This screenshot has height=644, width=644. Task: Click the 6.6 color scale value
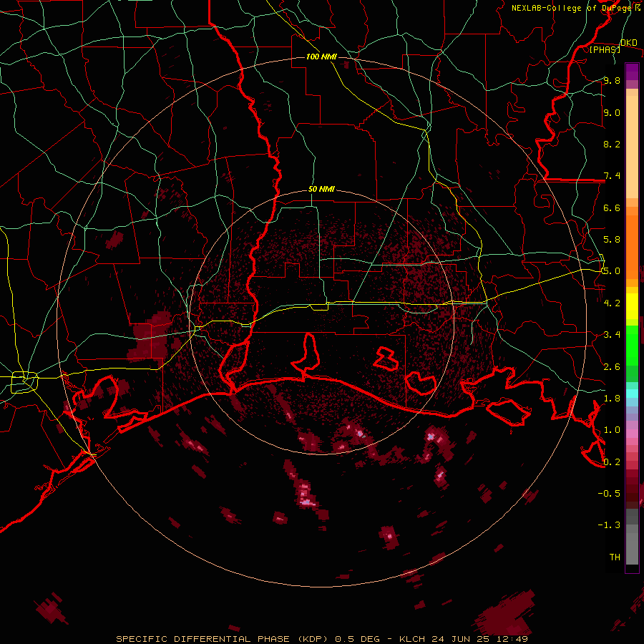(612, 208)
